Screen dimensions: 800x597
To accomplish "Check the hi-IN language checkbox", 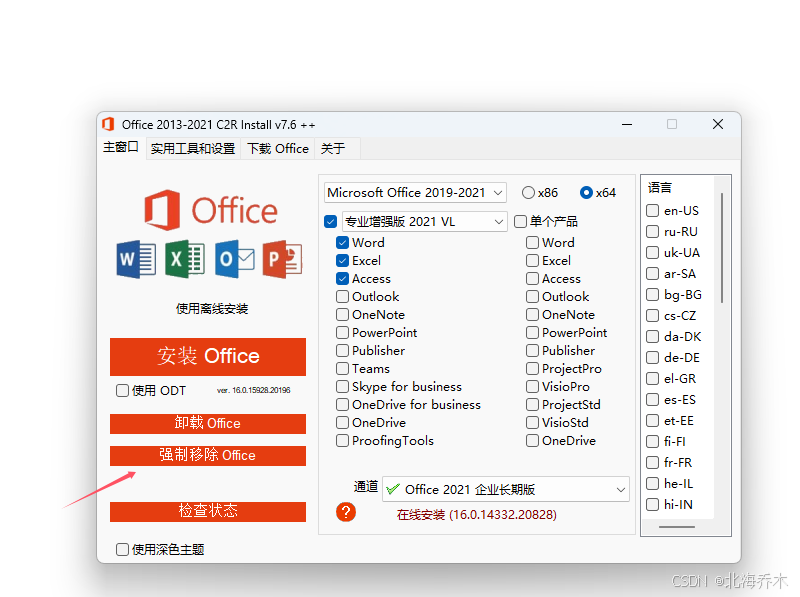I will [x=653, y=505].
